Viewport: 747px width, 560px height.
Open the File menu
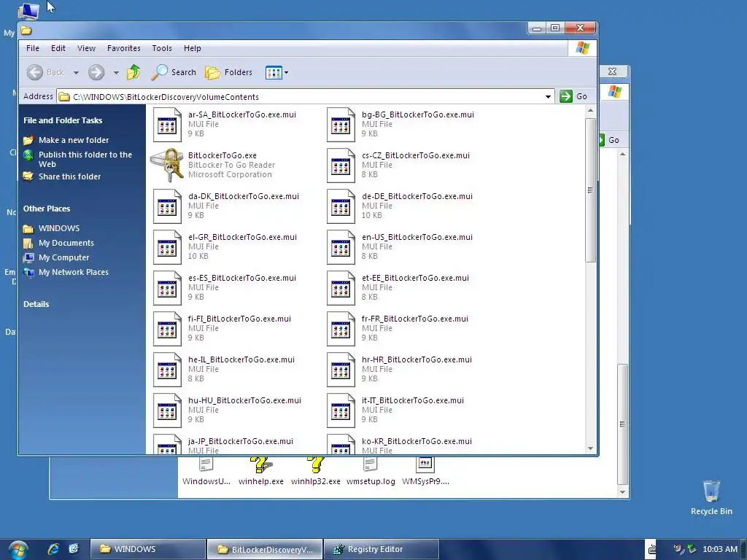point(33,48)
